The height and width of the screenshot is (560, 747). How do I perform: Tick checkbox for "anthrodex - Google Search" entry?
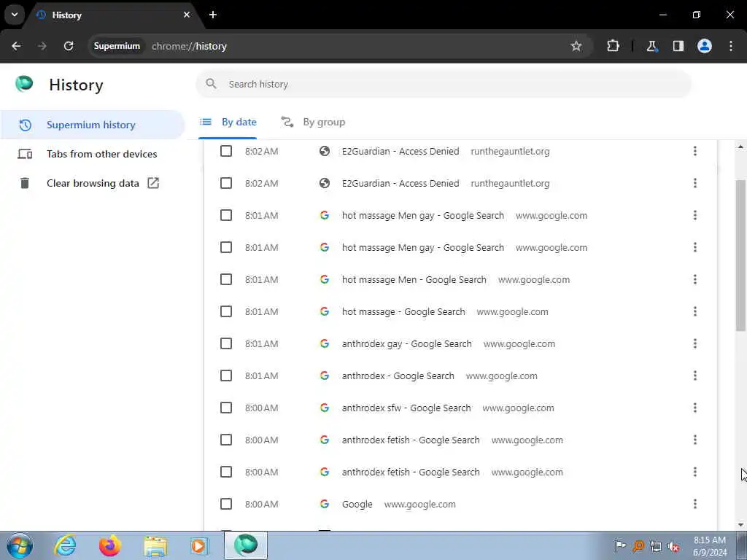click(x=226, y=376)
